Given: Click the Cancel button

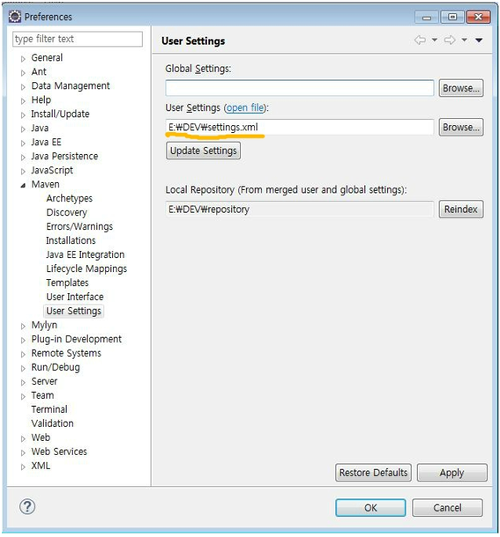Looking at the screenshot, I should 447,508.
